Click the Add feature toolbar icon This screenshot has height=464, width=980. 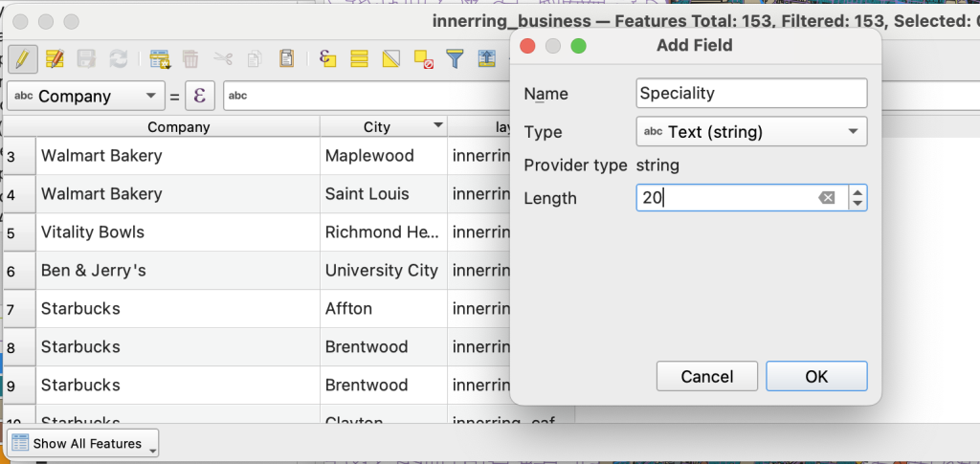pos(160,58)
